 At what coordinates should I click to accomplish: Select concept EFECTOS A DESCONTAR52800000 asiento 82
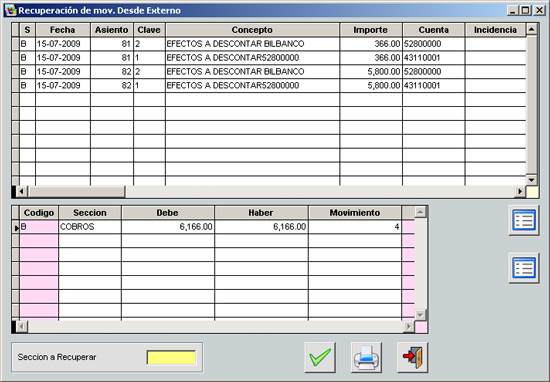point(252,85)
